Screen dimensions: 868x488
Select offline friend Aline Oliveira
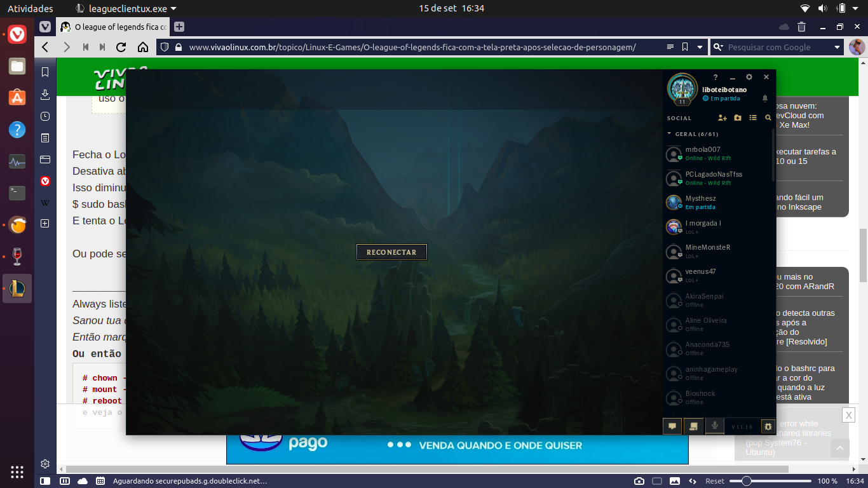[718, 325]
